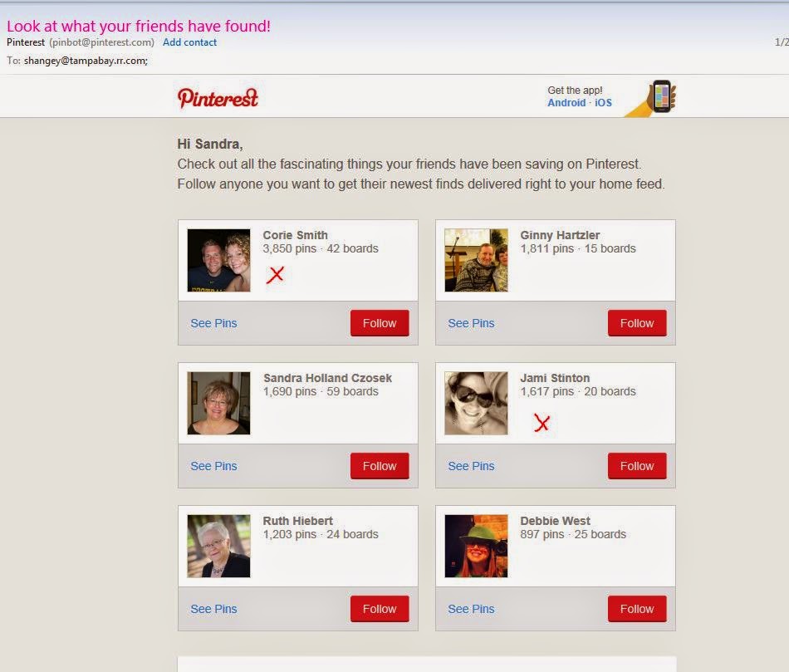Add Pinterest sender as contact
Viewport: 789px width, 672px height.
click(x=189, y=42)
